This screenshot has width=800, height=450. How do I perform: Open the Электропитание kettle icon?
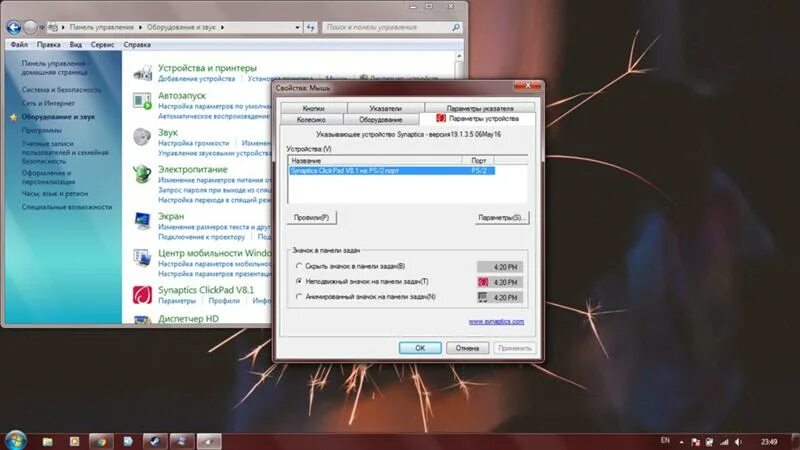click(x=142, y=174)
